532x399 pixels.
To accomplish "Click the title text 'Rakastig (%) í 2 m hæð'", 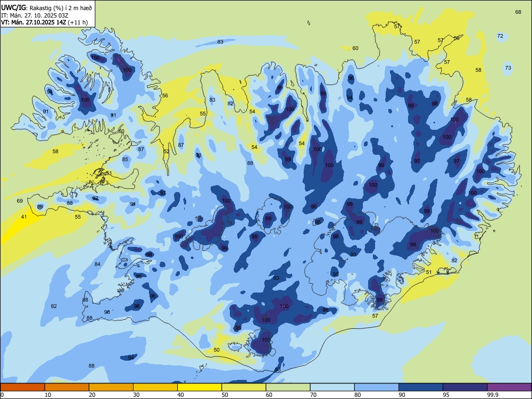I will click(61, 8).
